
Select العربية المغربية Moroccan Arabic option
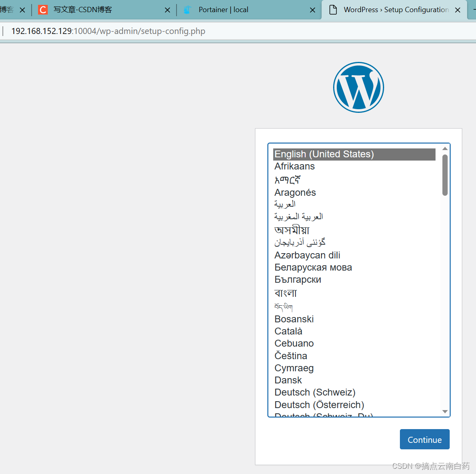pyautogui.click(x=354, y=216)
